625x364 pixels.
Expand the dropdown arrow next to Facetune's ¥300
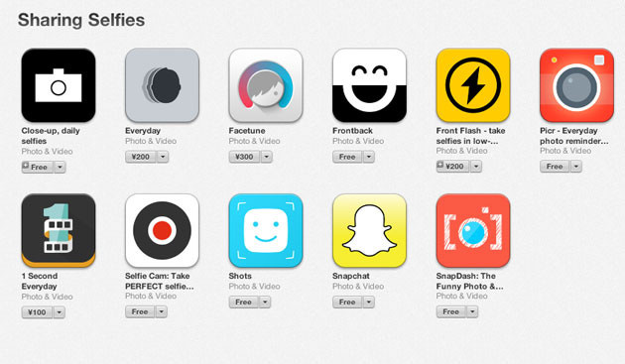pos(267,157)
